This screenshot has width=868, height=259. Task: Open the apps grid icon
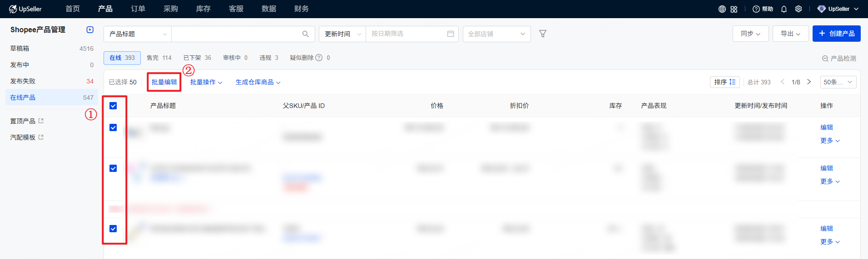pyautogui.click(x=734, y=9)
